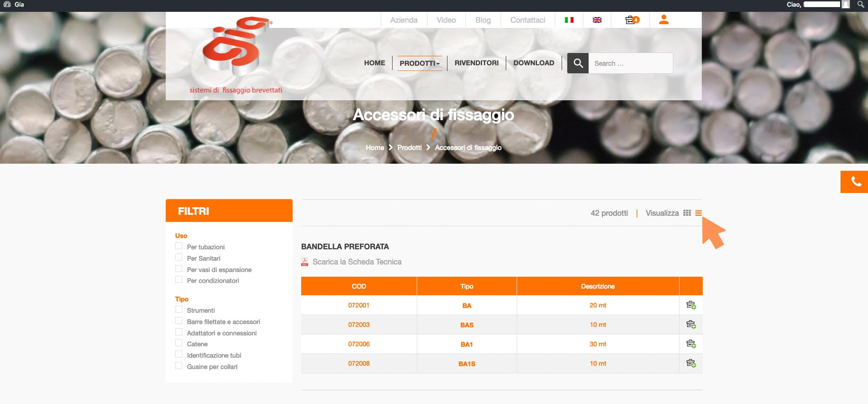Click the magnifier search button
Image resolution: width=868 pixels, height=404 pixels.
click(578, 63)
